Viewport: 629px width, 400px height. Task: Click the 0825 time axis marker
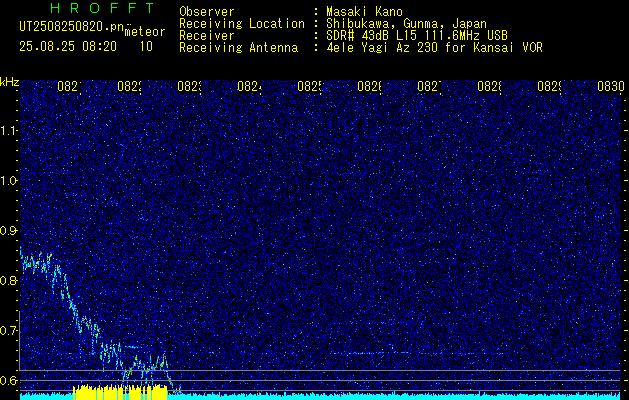coord(309,86)
